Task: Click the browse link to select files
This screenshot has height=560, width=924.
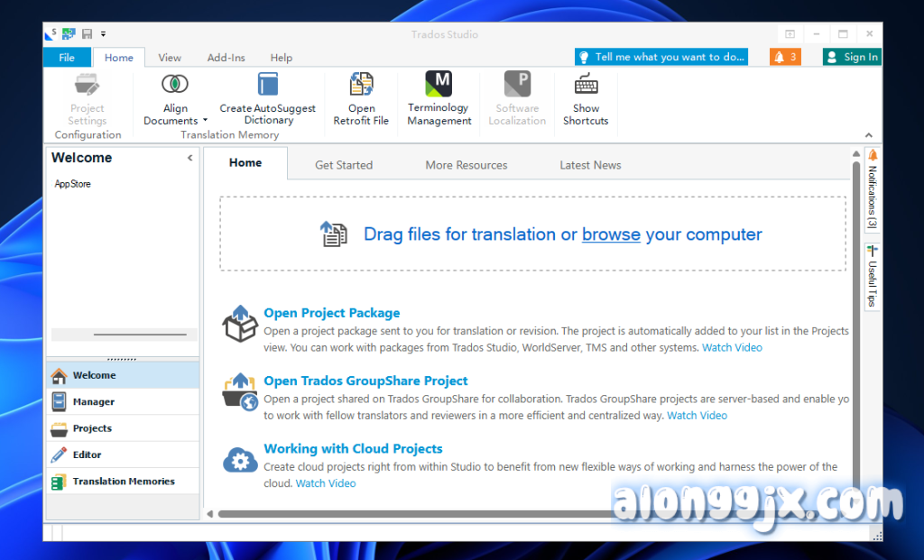Action: [611, 234]
